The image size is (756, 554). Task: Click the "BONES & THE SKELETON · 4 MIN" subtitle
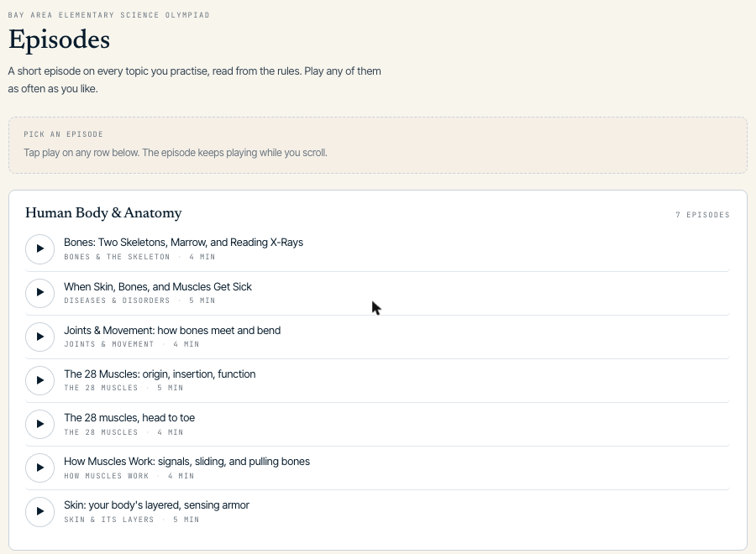pyautogui.click(x=139, y=257)
